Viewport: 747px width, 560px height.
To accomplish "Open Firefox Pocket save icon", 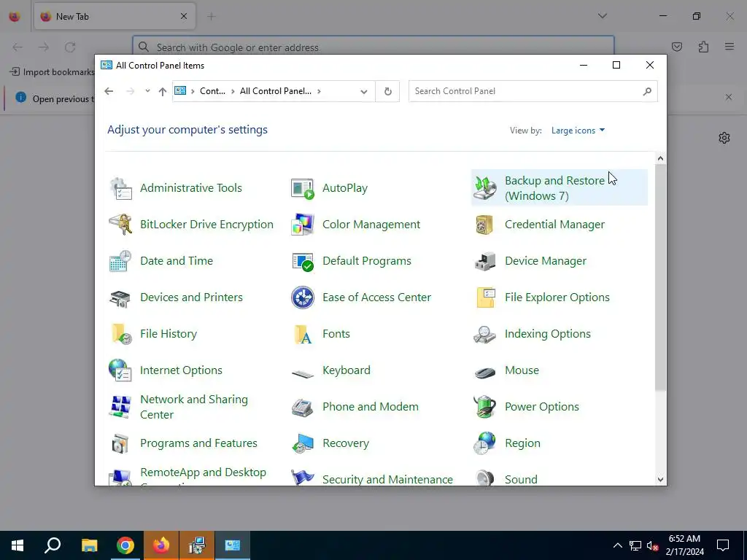I will (x=677, y=47).
